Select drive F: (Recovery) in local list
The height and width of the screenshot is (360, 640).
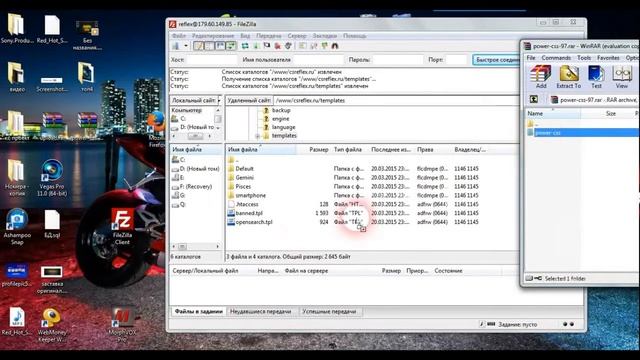click(x=196, y=187)
